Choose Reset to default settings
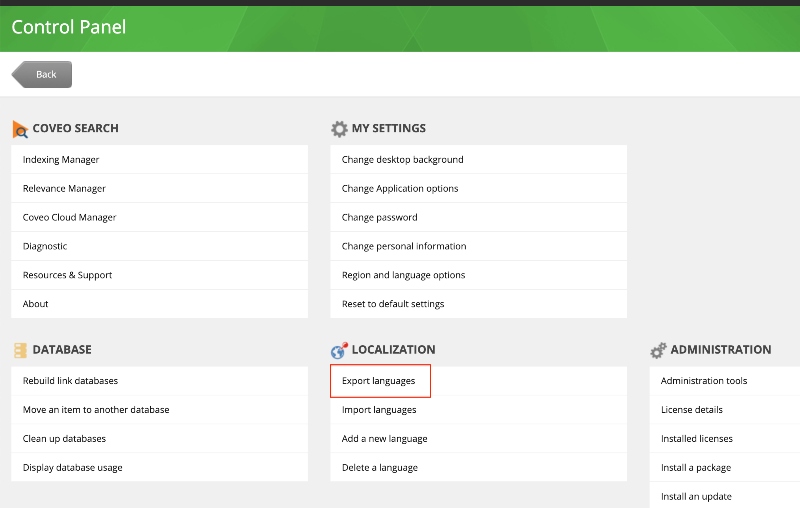This screenshot has width=800, height=508. pyautogui.click(x=479, y=304)
